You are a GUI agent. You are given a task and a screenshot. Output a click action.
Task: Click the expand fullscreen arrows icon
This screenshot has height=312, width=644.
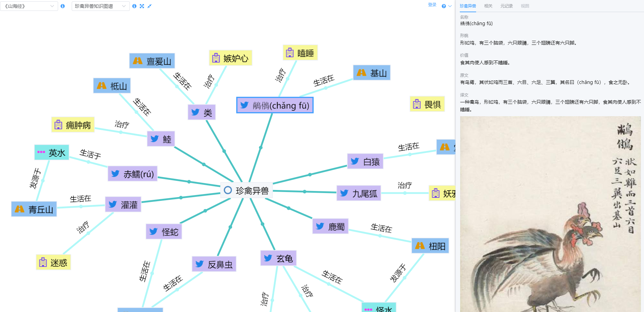click(x=142, y=6)
